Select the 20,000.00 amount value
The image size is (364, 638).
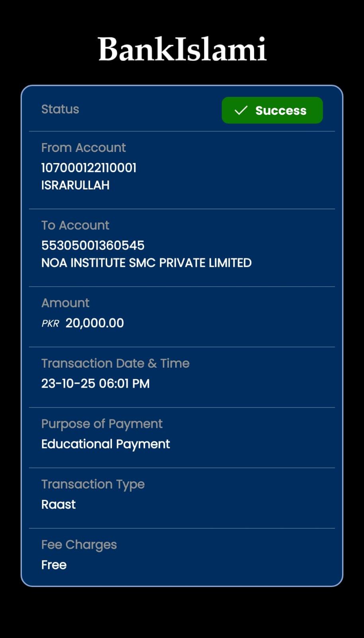tap(95, 323)
